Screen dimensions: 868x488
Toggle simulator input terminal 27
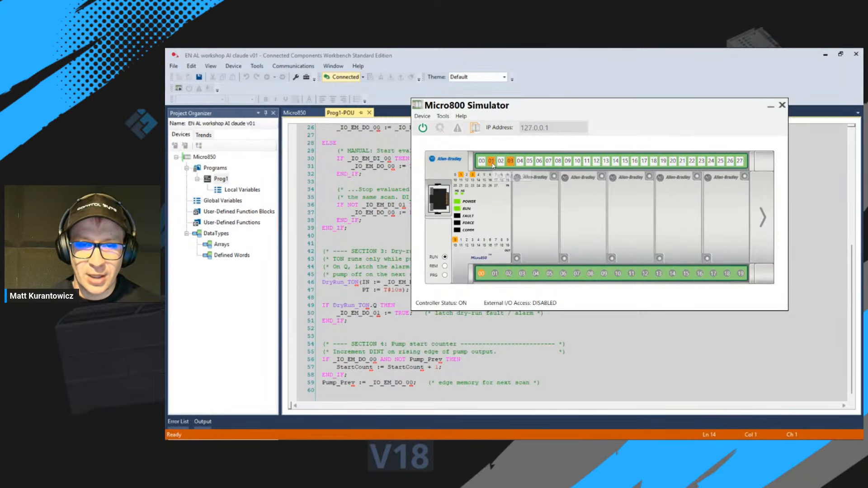coord(740,161)
